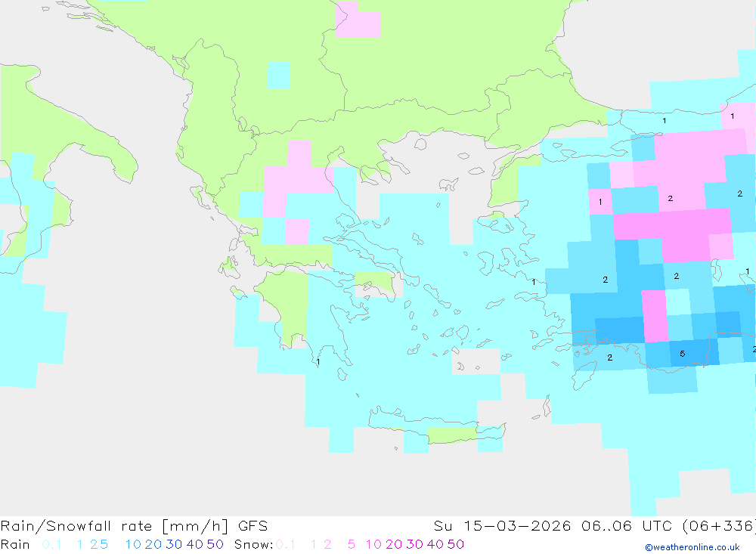756x554 pixels.
Task: Click the "GFS" model label
Action: (x=253, y=526)
